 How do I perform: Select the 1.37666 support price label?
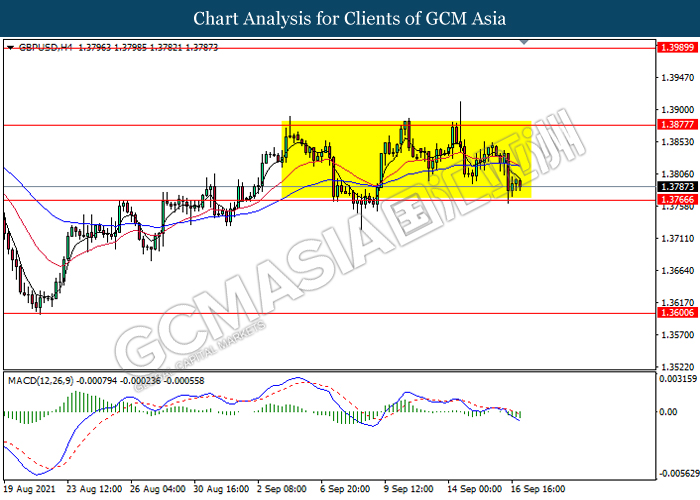pos(677,200)
